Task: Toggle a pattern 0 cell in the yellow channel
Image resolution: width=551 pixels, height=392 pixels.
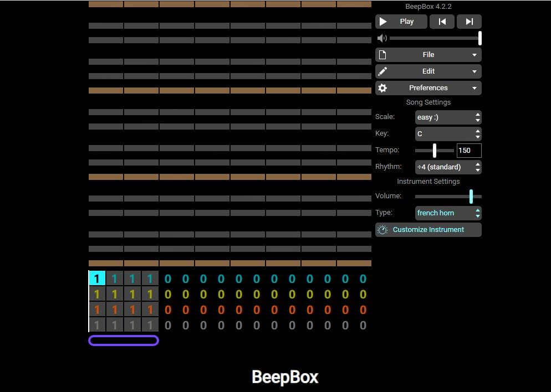Action: [168, 294]
